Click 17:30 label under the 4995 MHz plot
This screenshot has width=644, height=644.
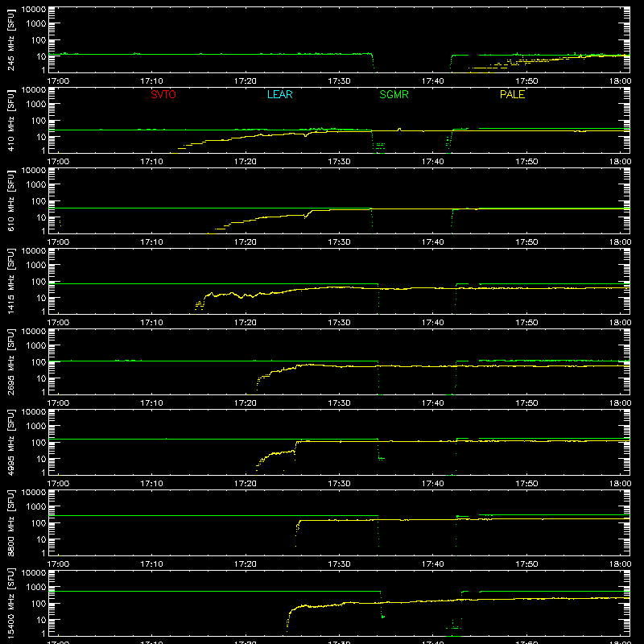coord(339,484)
